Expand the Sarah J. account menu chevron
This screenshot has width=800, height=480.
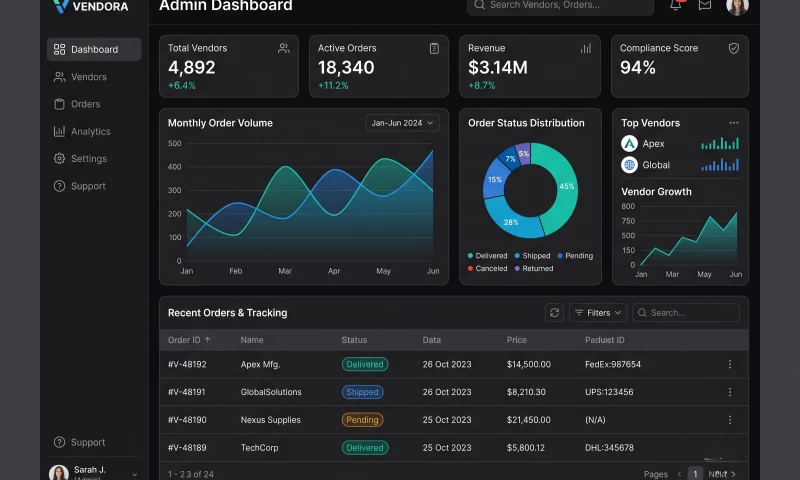coord(134,474)
